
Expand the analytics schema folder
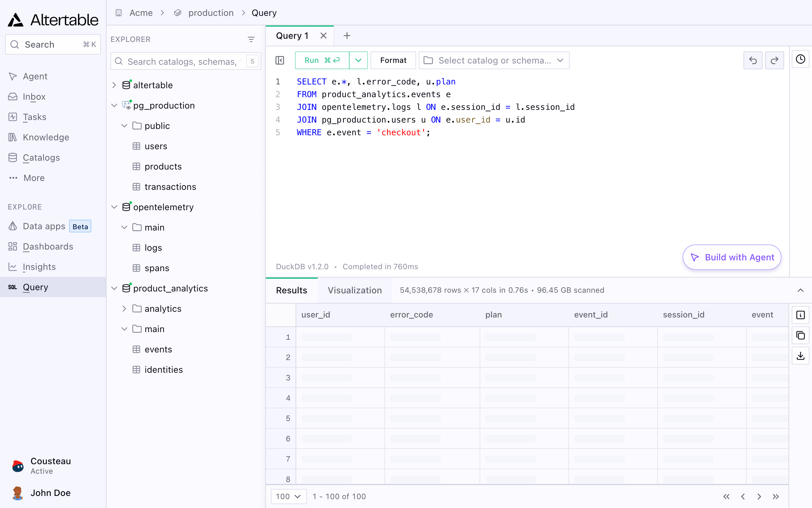pos(124,309)
